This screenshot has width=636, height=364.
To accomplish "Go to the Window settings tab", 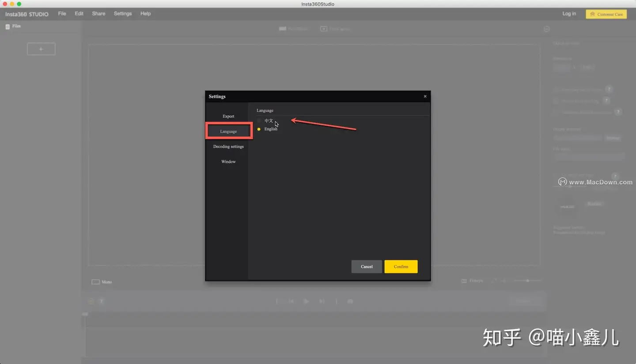I will (x=228, y=161).
